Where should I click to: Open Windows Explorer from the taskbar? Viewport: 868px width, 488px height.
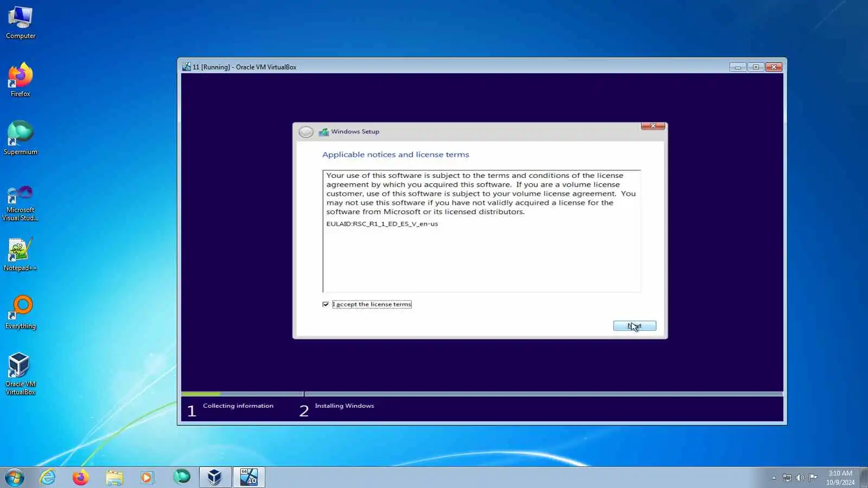[x=114, y=477]
